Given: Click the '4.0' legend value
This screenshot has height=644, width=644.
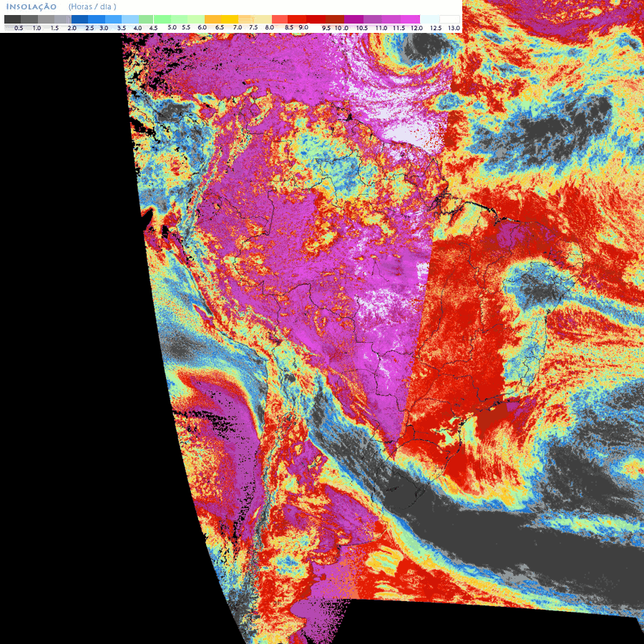Looking at the screenshot, I should (137, 28).
